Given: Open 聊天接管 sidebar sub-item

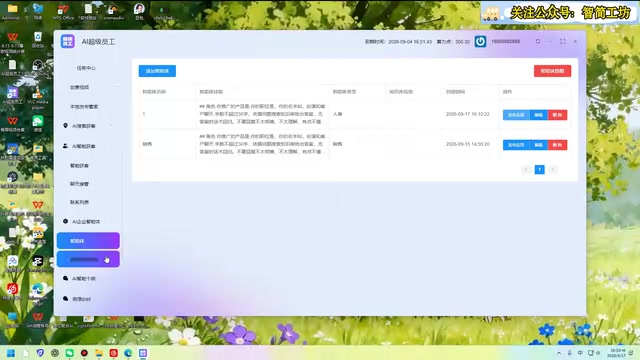Looking at the screenshot, I should [x=79, y=184].
